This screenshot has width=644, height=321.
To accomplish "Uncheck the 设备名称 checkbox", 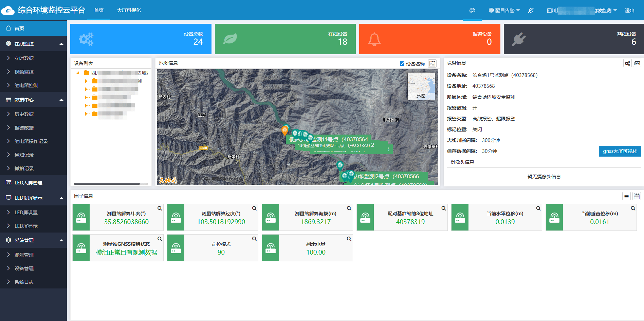I will point(402,64).
